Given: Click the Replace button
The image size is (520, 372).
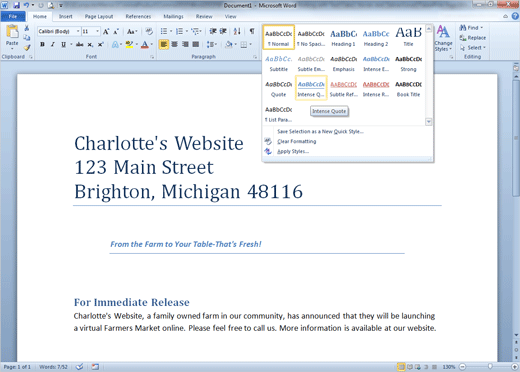Looking at the screenshot, I should point(473,38).
